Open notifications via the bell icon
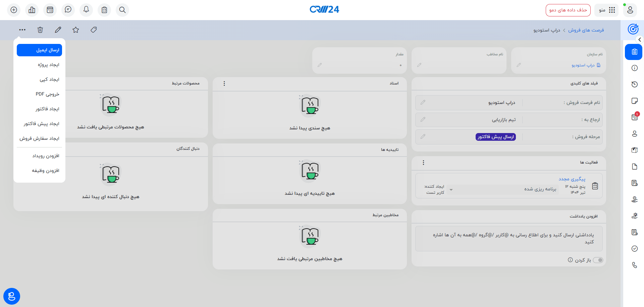The height and width of the screenshot is (307, 644). (x=86, y=10)
